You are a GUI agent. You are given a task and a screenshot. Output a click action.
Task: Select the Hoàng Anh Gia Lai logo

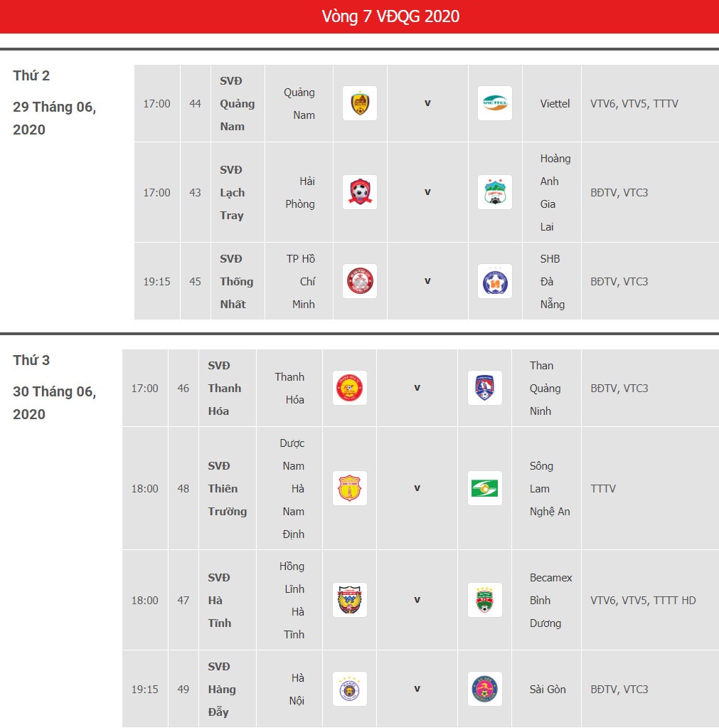pos(494,192)
